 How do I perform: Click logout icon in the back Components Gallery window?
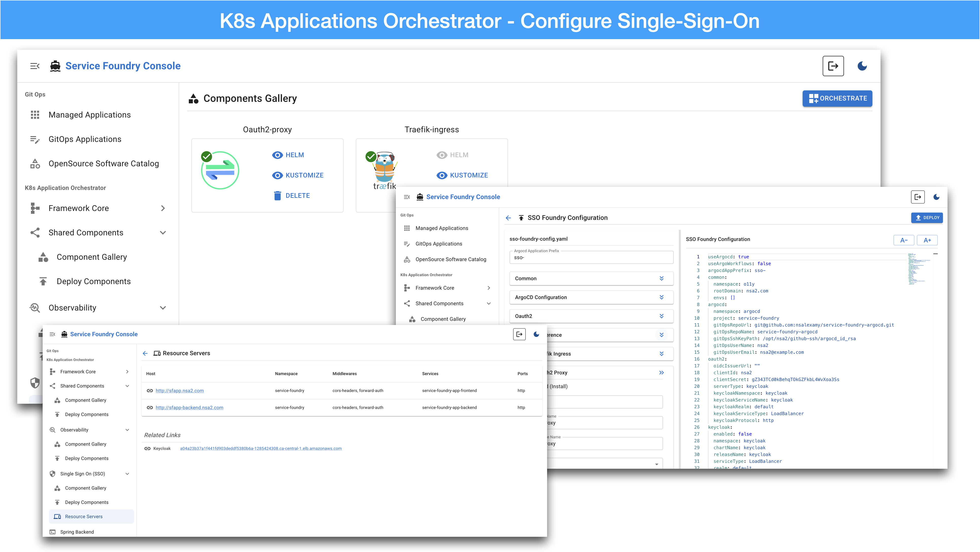[x=833, y=66]
